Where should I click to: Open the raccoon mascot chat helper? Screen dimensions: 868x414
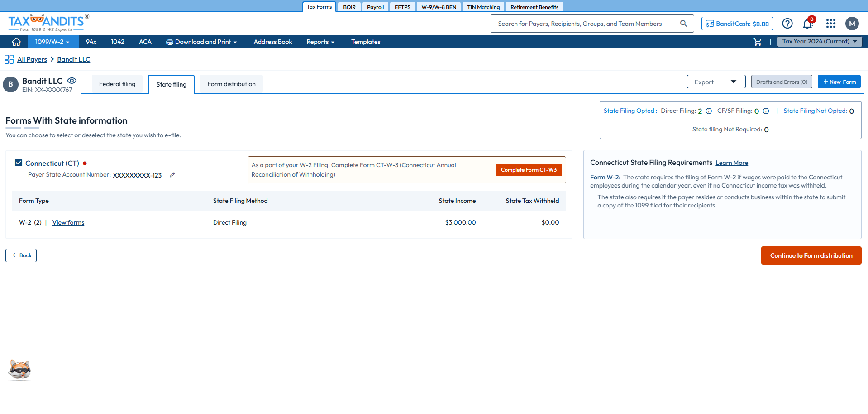pyautogui.click(x=20, y=370)
